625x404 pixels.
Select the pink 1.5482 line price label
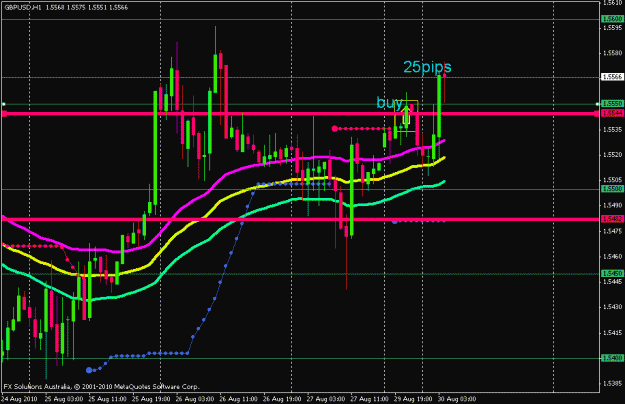pyautogui.click(x=612, y=219)
